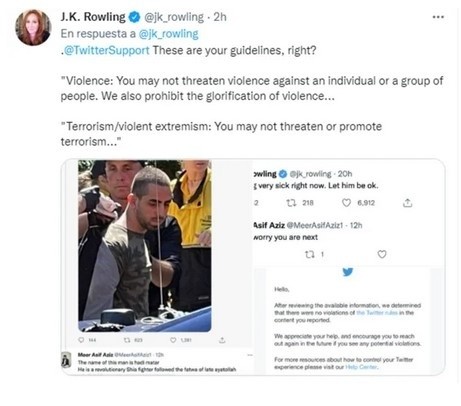Open the @TwitterSupport mention

tap(107, 50)
